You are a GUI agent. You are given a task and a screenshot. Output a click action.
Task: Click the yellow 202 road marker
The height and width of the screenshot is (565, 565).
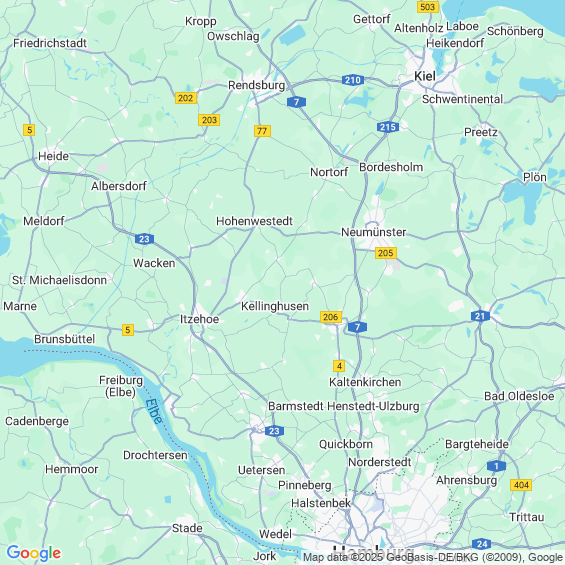186,98
